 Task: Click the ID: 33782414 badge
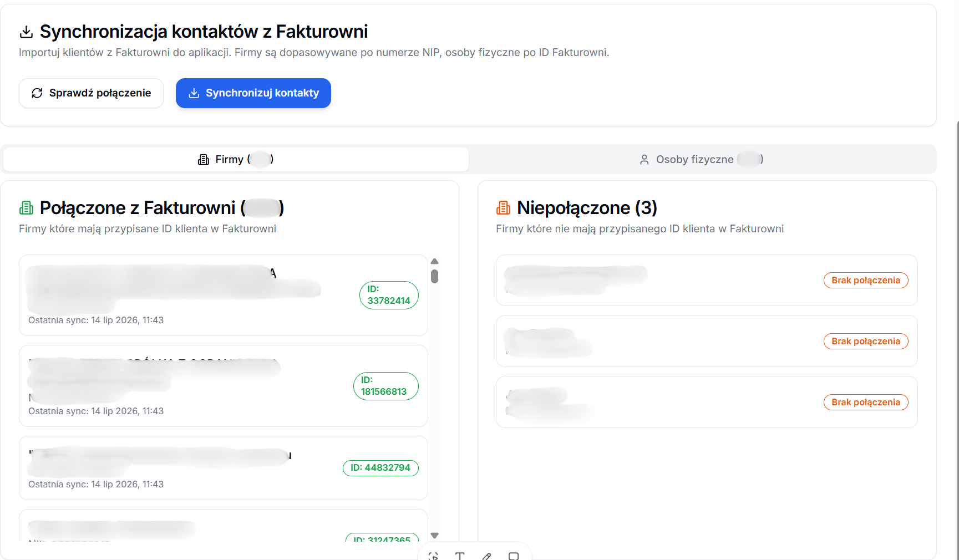(389, 295)
